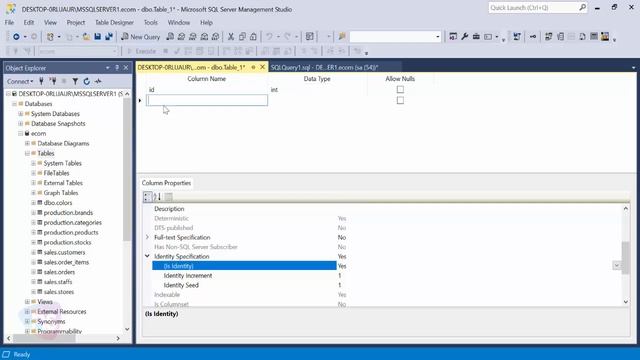
Task: Click the Alphabetical sort icon in Column Properties
Action: 157,197
